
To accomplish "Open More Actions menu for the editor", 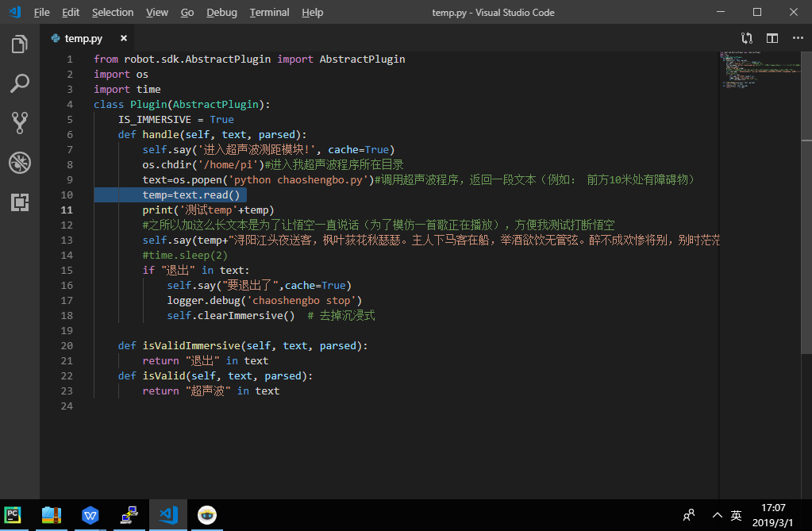I will [x=797, y=37].
